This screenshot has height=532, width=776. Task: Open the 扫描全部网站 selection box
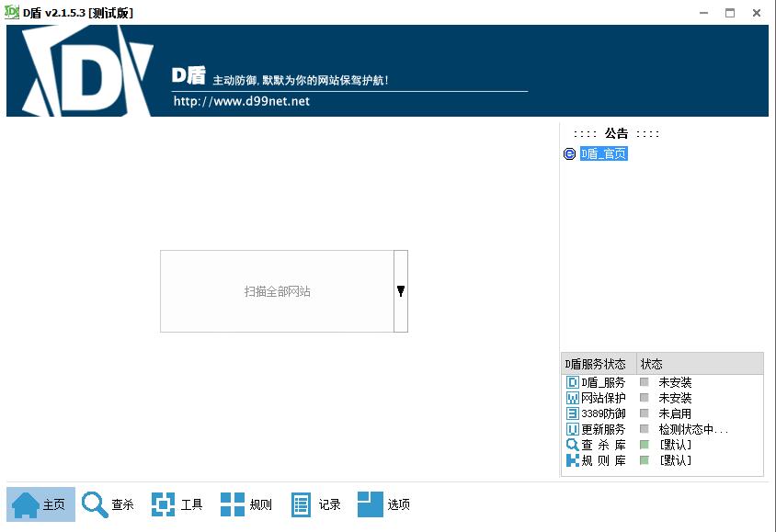(x=276, y=291)
